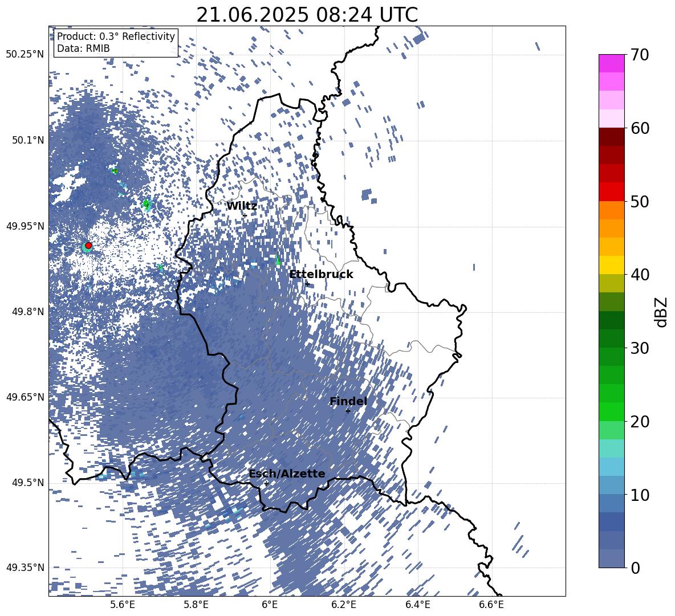Click the 6°E longitude tick label
This screenshot has height=616, width=675.
coord(270,605)
